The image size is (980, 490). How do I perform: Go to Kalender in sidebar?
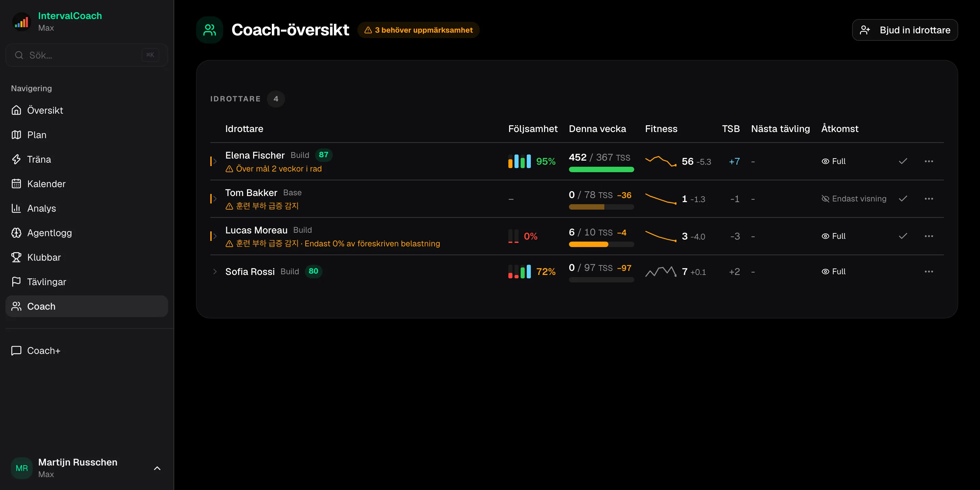87,184
